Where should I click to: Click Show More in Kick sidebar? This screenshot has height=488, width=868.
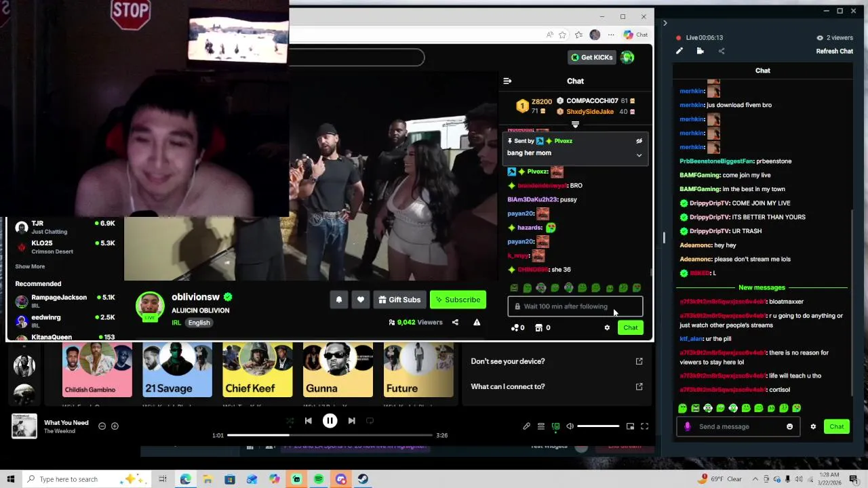(x=30, y=266)
